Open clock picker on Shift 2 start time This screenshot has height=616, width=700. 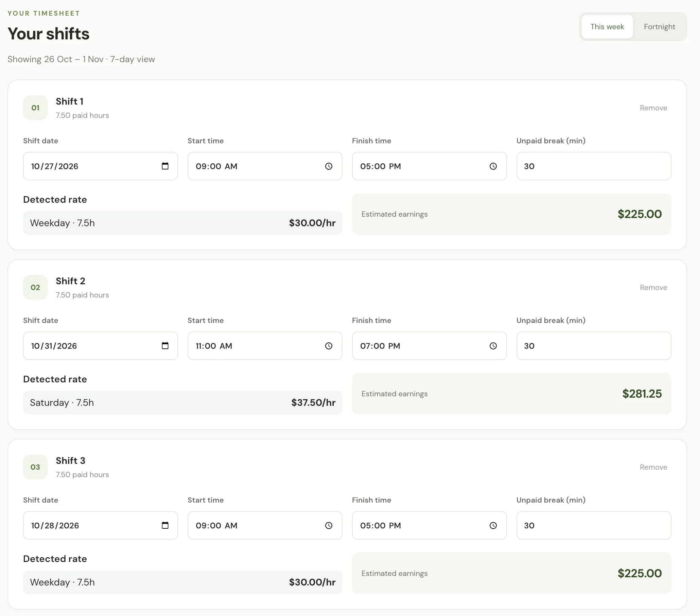329,346
